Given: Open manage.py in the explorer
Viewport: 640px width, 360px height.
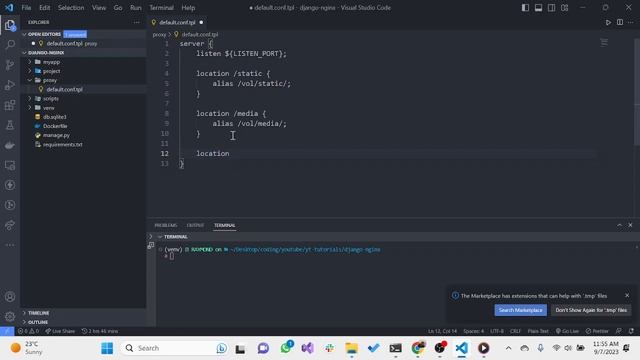Looking at the screenshot, I should [56, 135].
